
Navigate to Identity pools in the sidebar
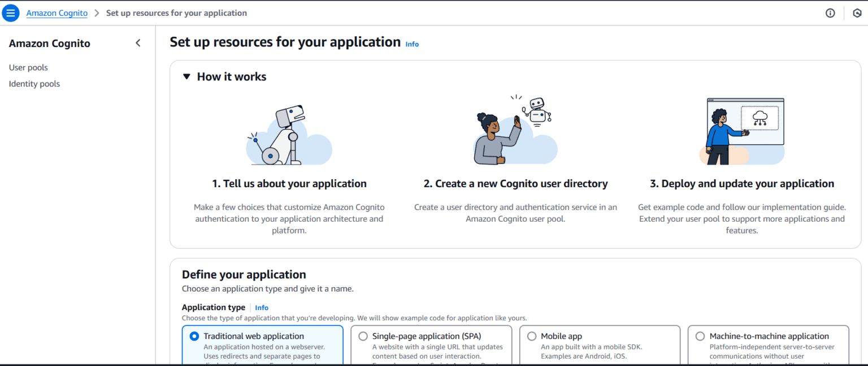34,83
